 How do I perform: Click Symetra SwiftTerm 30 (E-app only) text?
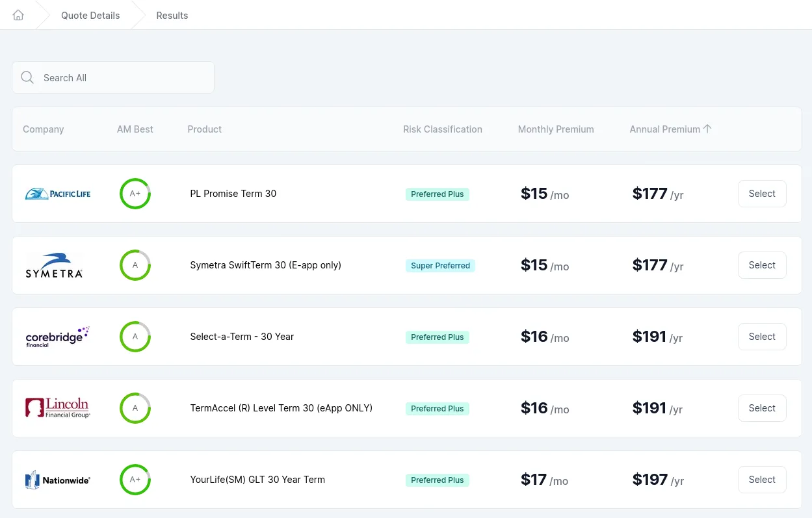point(266,265)
